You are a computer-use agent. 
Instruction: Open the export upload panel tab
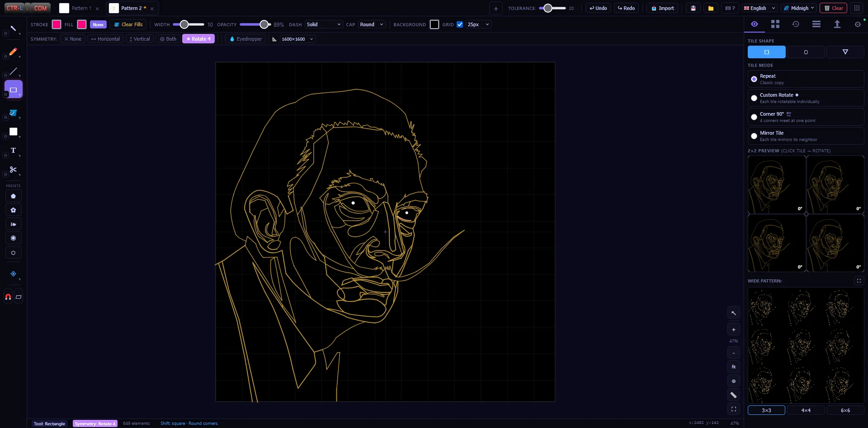click(837, 24)
